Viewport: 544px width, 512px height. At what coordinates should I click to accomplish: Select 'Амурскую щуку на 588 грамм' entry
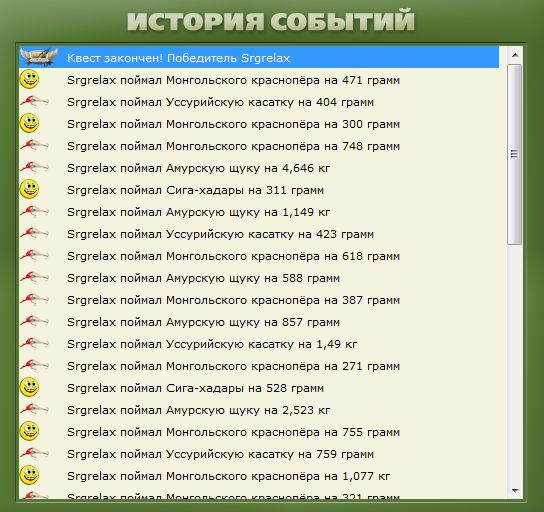tap(259, 278)
